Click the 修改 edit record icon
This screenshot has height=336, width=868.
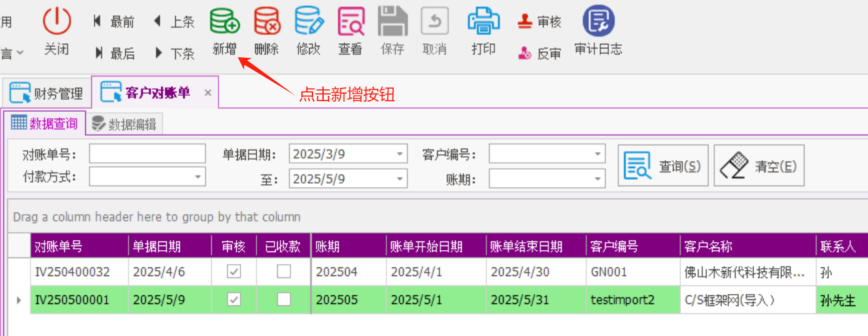(x=308, y=21)
